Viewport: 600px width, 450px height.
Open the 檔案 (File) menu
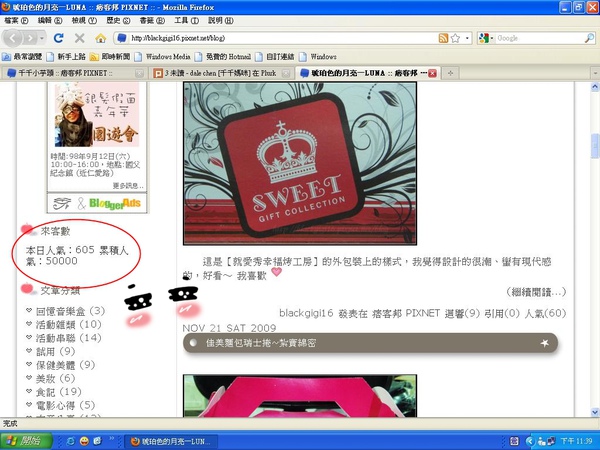(16, 20)
